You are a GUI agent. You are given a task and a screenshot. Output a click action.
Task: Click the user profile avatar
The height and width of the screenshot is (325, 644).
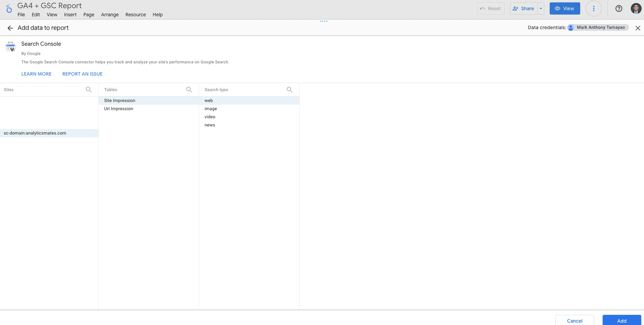click(x=636, y=8)
